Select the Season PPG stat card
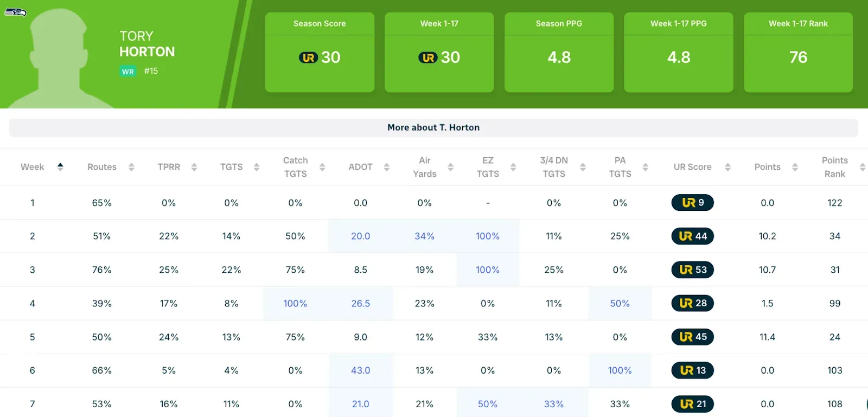The height and width of the screenshot is (417, 868). [x=559, y=52]
